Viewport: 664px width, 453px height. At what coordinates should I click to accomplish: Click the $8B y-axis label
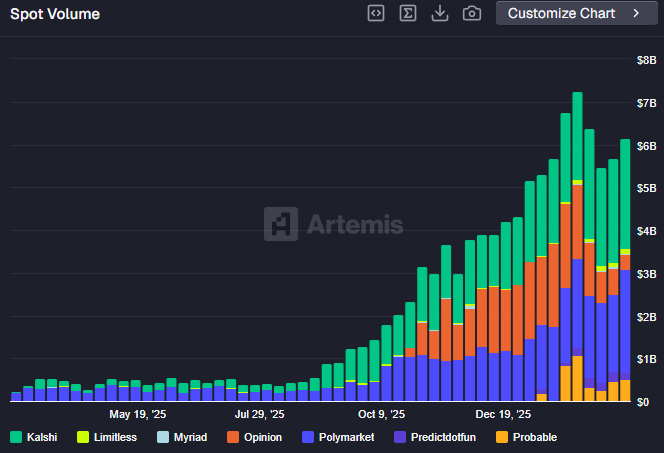[x=646, y=60]
